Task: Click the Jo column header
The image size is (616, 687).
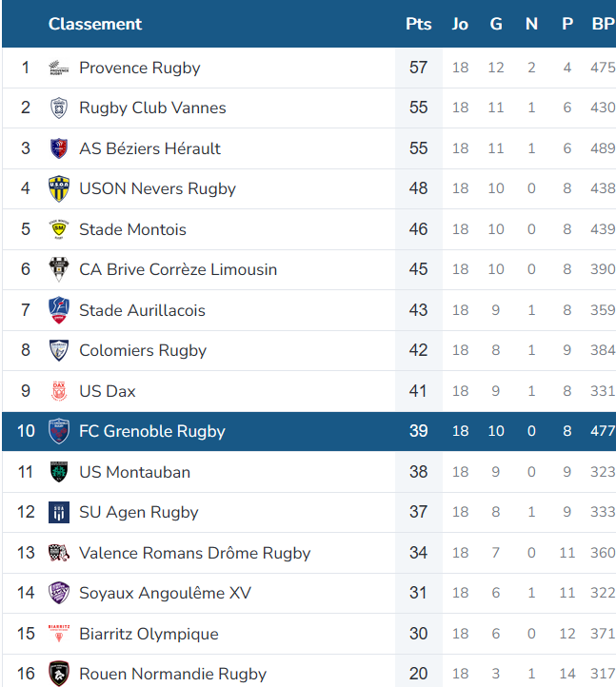Action: (x=460, y=24)
